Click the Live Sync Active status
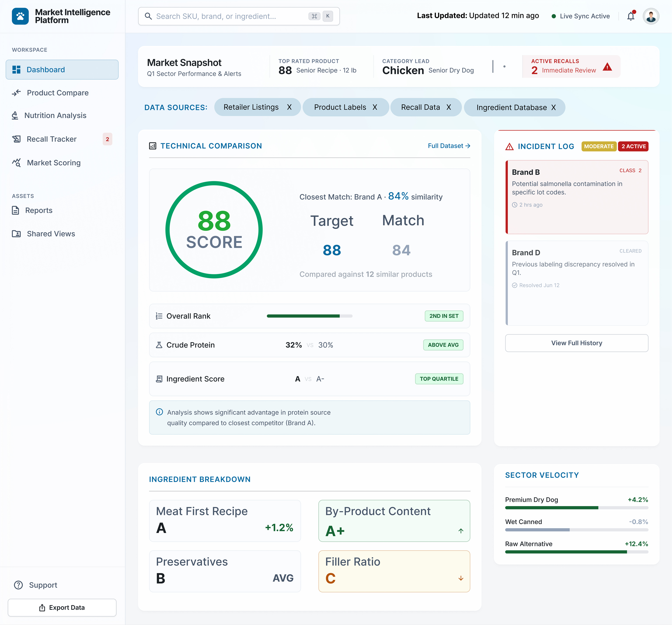This screenshot has height=625, width=672. (581, 16)
